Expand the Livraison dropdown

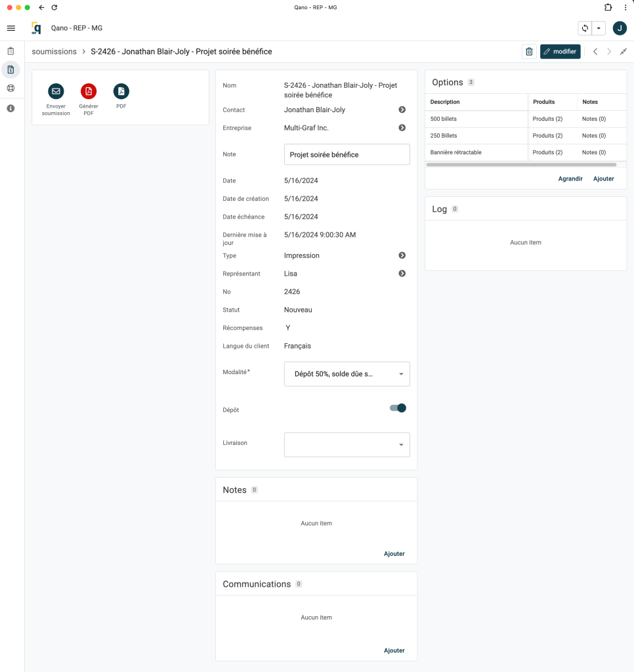click(x=347, y=445)
